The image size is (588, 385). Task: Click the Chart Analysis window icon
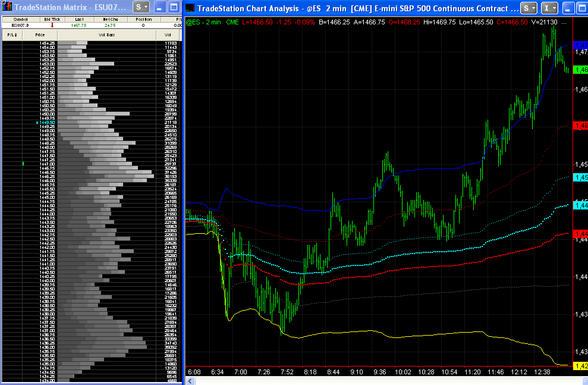click(x=190, y=8)
